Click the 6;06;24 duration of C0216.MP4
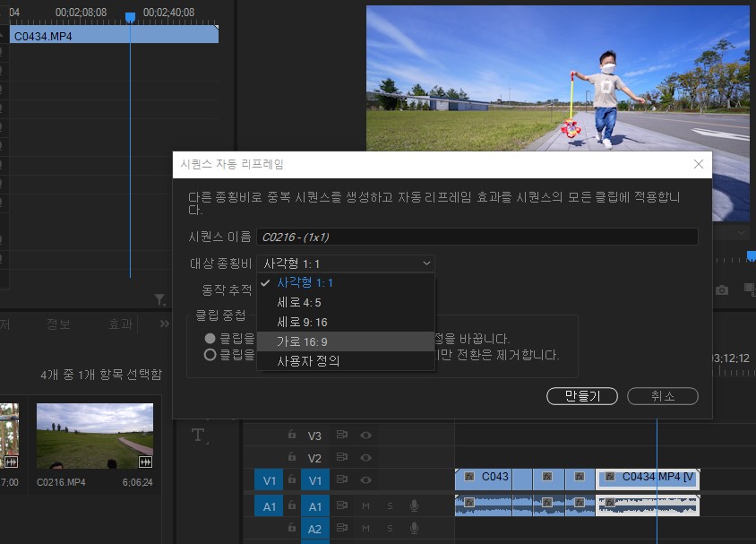The width and height of the screenshot is (756, 544). point(137,482)
